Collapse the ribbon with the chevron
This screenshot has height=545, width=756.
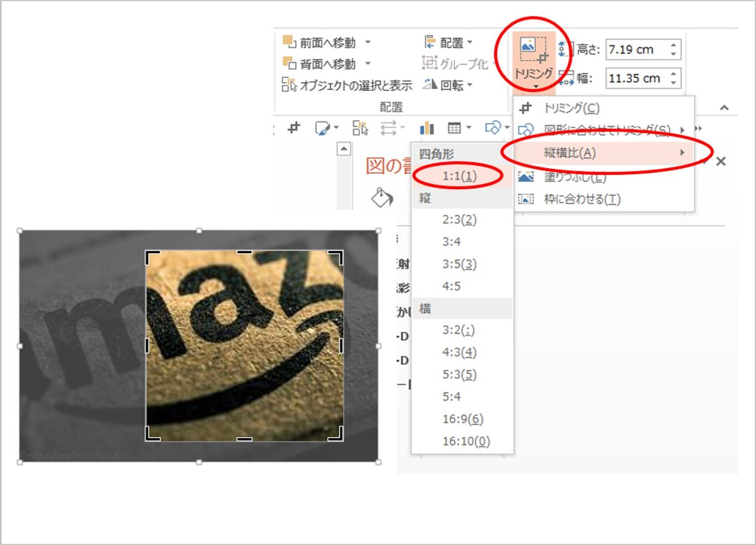click(x=724, y=108)
